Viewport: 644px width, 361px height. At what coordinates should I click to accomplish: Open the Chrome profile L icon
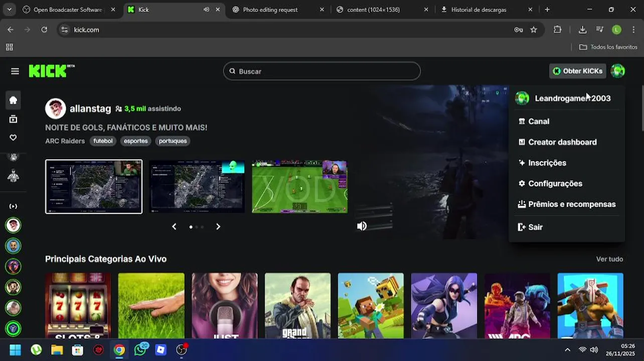[x=616, y=30]
